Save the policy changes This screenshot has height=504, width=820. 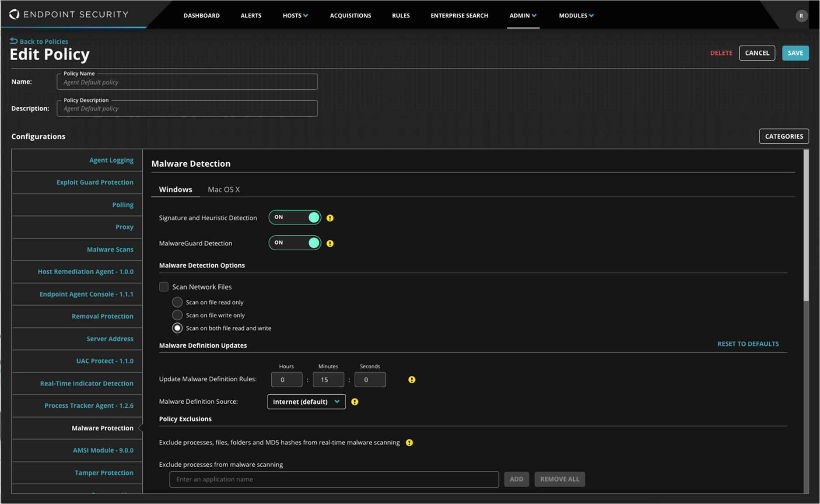[795, 53]
